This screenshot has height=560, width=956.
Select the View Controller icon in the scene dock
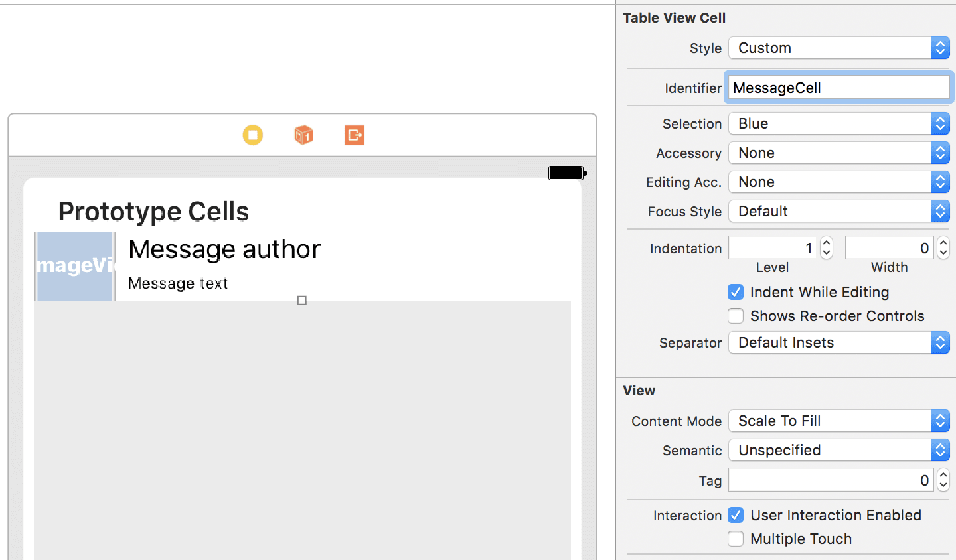(252, 135)
